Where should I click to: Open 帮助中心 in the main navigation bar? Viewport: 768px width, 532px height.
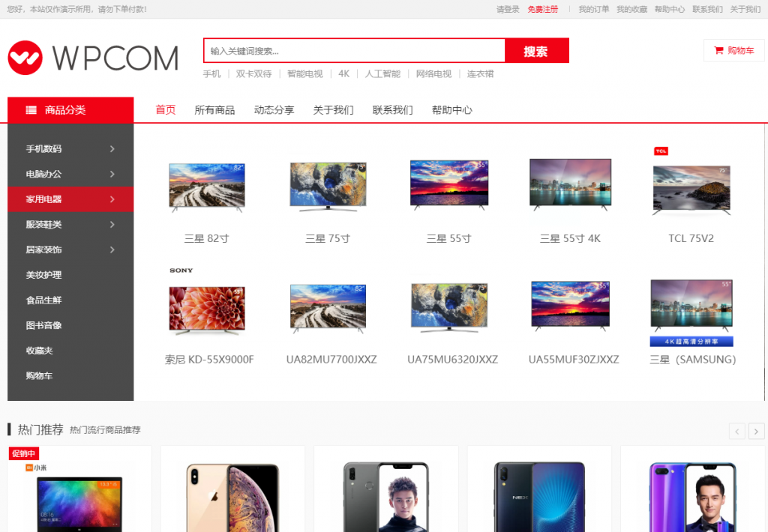click(451, 110)
